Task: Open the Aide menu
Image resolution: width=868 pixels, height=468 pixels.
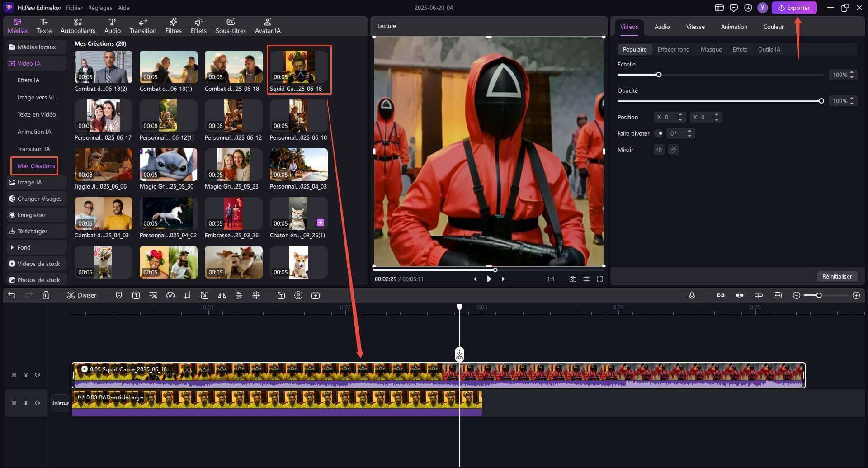Action: (x=123, y=8)
